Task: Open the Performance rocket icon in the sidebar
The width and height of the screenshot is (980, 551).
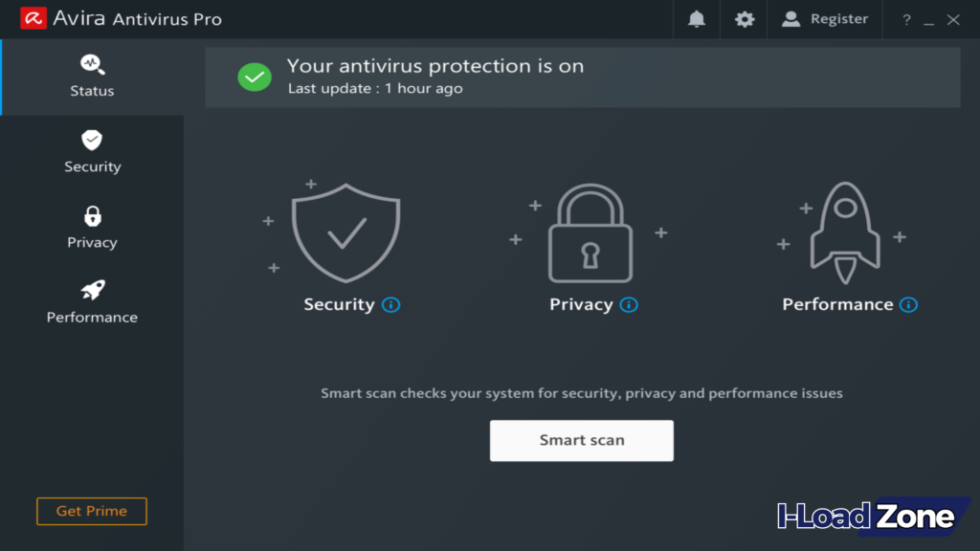Action: coord(91,291)
